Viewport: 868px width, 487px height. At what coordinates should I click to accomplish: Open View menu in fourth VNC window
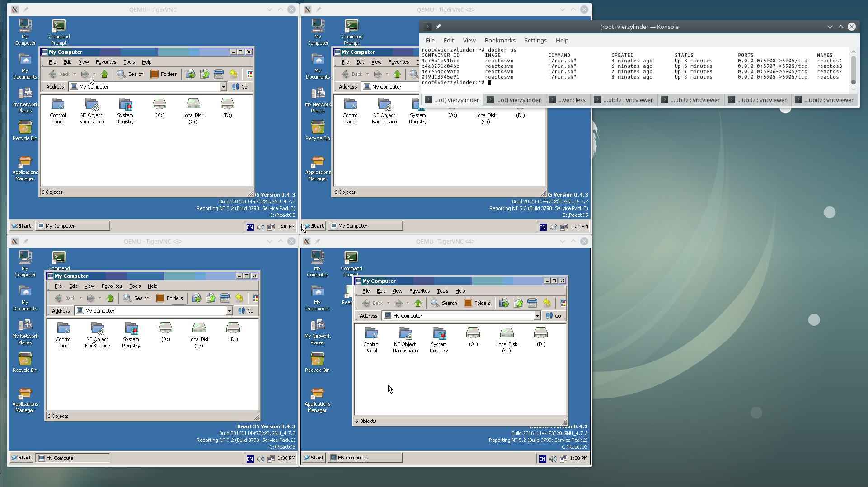click(397, 291)
